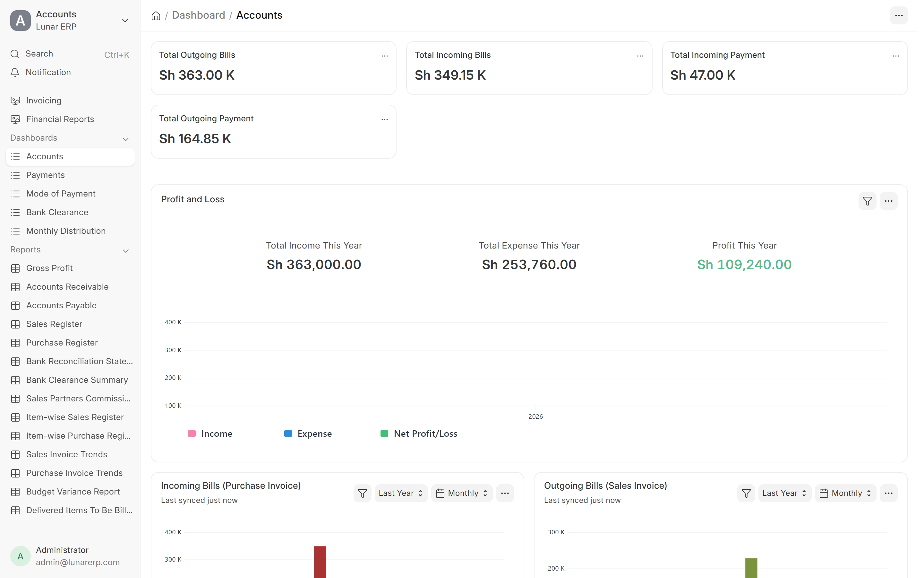Open the Bank Reconciliation Statement report
Viewport: 924px width, 578px height.
70,361
